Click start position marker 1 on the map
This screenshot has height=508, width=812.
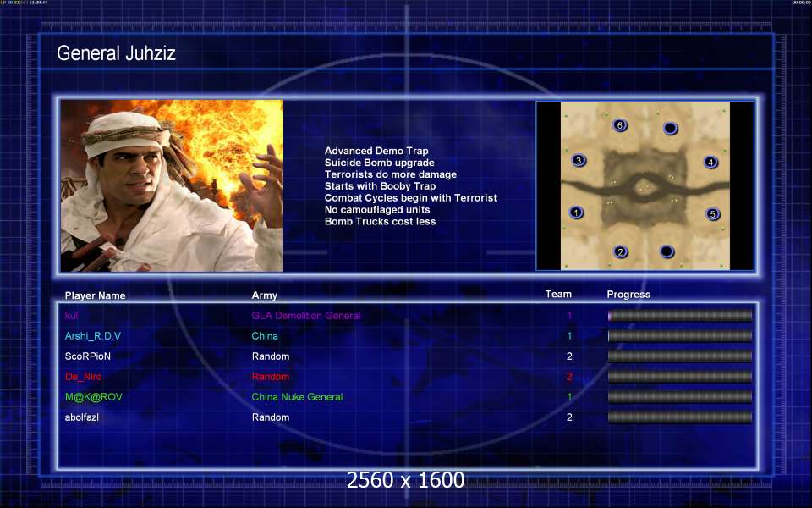pos(576,213)
